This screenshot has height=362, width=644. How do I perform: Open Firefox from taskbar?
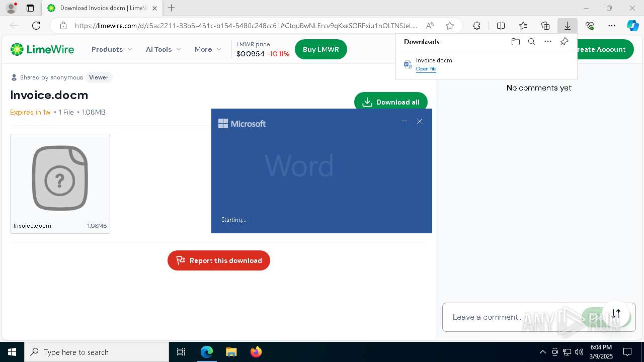(x=256, y=352)
